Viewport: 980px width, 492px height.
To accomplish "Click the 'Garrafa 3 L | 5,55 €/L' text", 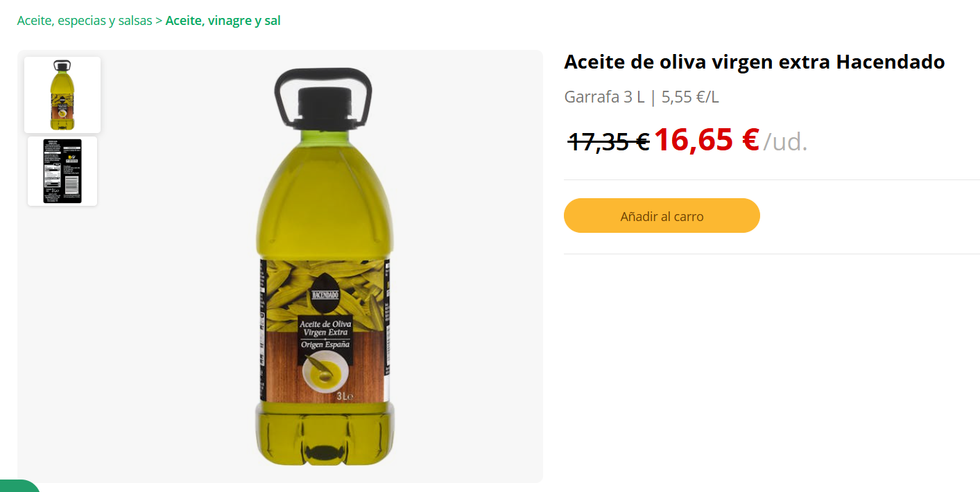I will click(642, 97).
